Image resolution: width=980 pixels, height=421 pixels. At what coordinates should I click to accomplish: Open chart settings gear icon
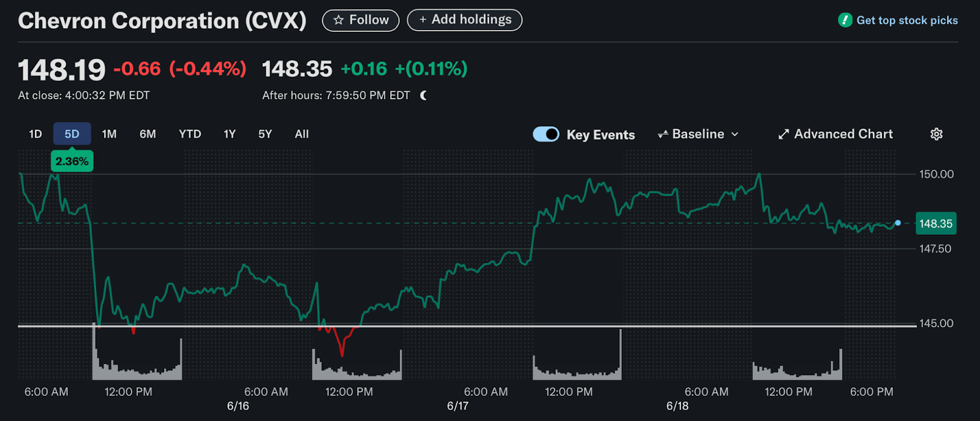tap(936, 134)
